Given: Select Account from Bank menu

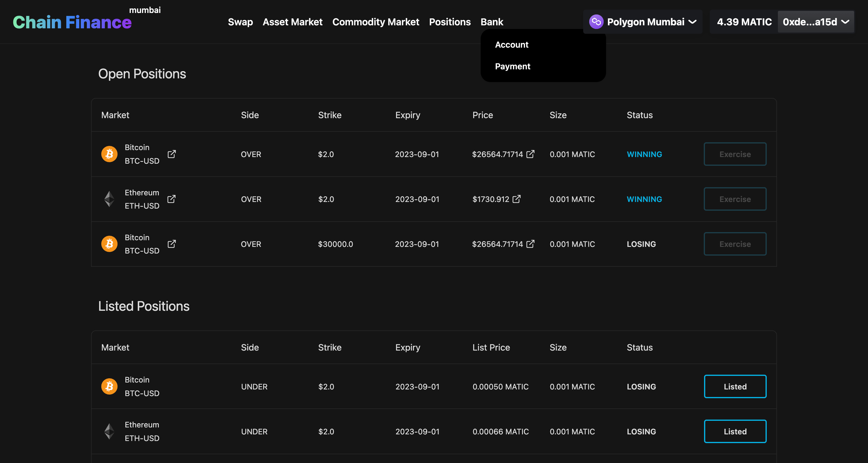Looking at the screenshot, I should point(511,45).
